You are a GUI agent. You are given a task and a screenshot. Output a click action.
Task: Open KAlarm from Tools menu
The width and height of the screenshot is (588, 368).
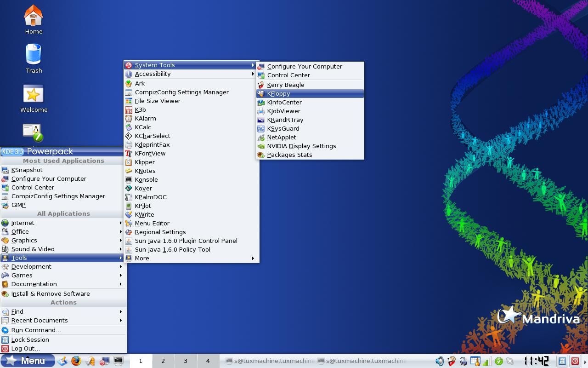[x=192, y=119]
